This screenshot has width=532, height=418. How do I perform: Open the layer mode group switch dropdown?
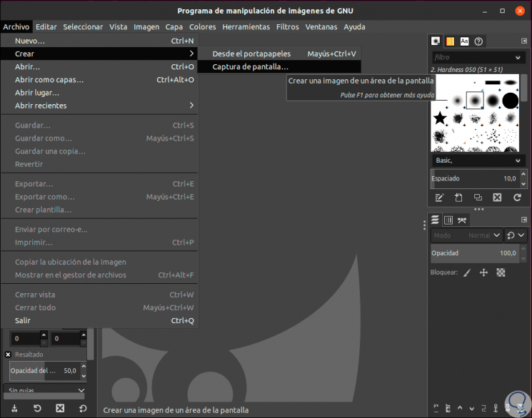point(516,235)
